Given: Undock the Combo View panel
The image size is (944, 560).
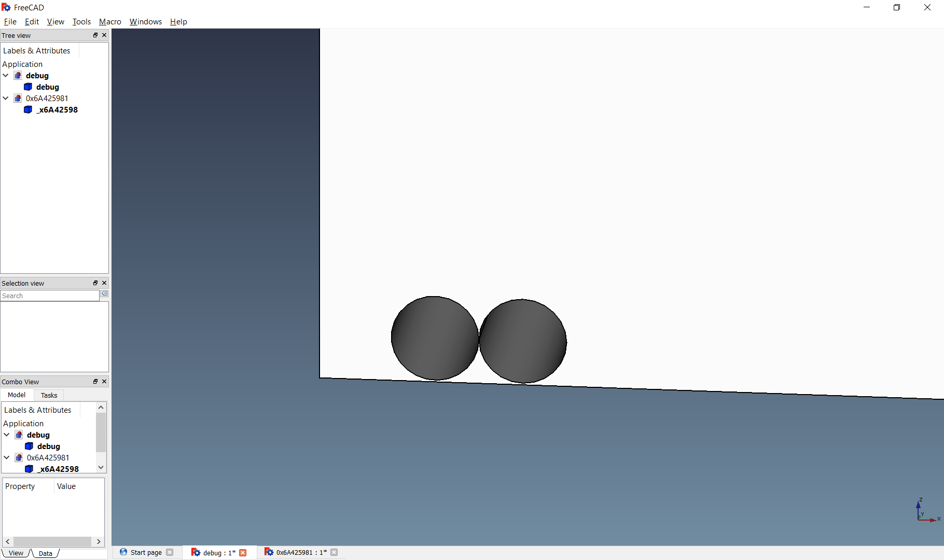Looking at the screenshot, I should (95, 381).
